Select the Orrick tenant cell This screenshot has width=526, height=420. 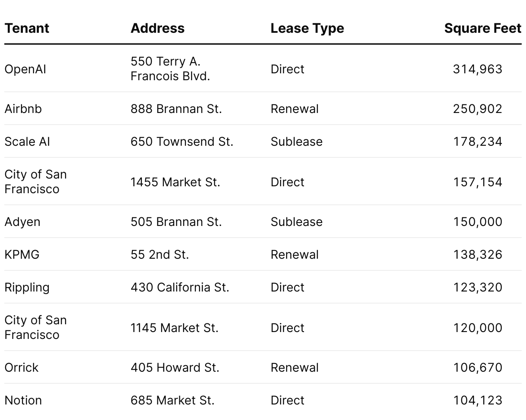(x=22, y=367)
